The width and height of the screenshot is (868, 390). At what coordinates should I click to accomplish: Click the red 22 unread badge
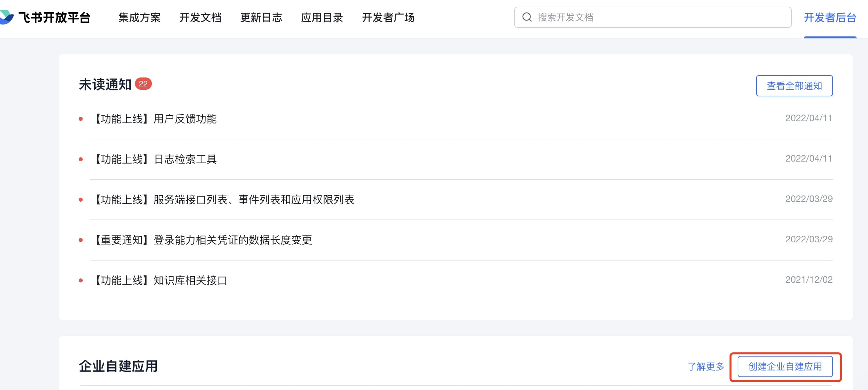tap(143, 84)
